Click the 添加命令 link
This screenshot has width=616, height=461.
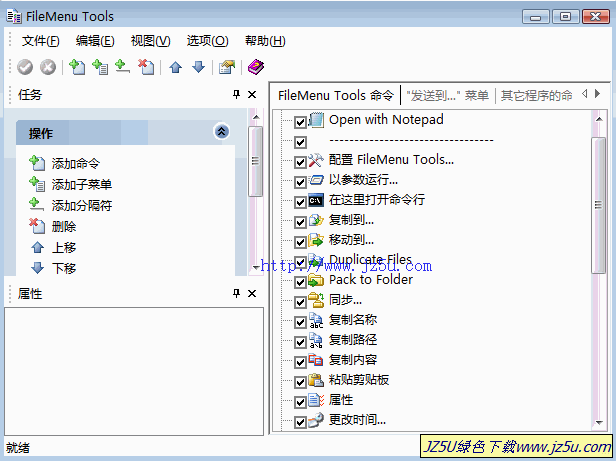(76, 163)
